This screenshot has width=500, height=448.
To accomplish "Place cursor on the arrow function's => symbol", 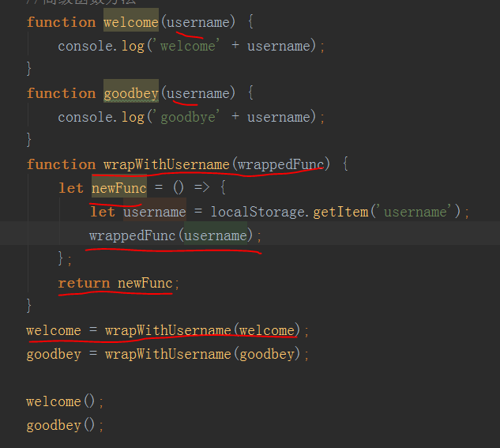I will [203, 188].
